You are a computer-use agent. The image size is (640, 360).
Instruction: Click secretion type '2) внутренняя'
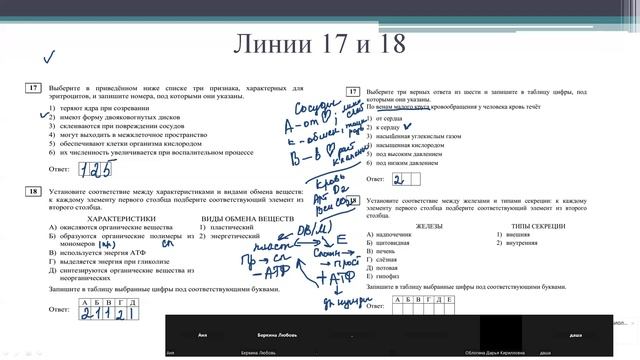[517, 243]
